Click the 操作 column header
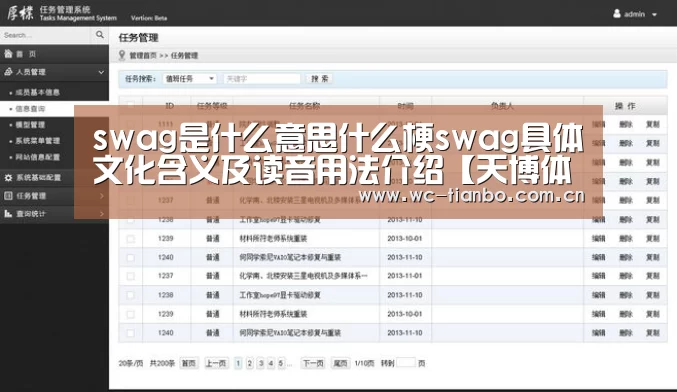 625,106
